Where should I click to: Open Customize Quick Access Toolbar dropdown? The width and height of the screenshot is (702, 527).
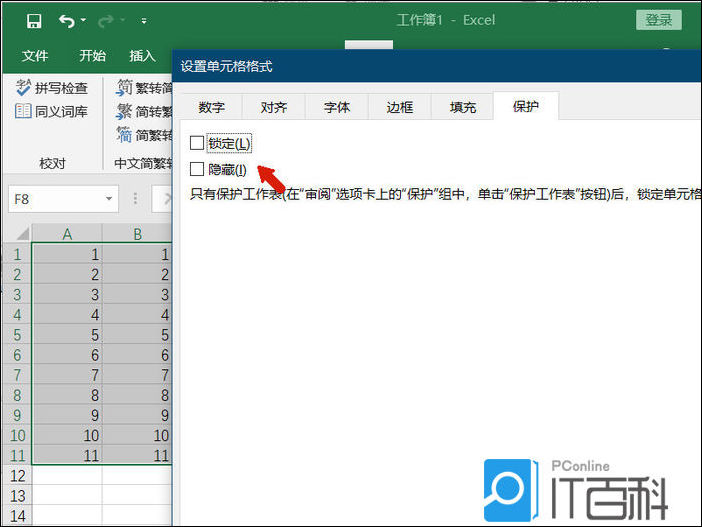(x=144, y=21)
